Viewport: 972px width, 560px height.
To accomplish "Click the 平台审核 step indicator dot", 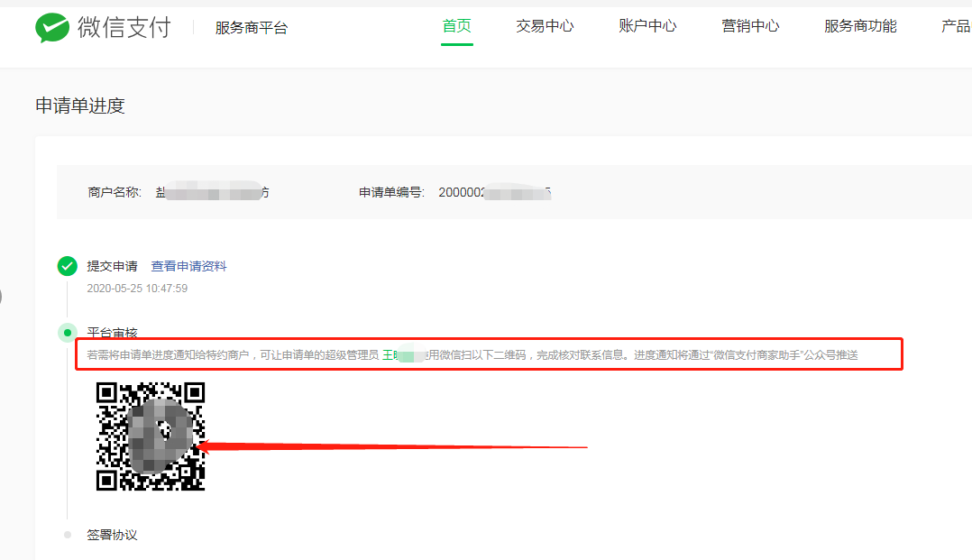I will point(68,333).
